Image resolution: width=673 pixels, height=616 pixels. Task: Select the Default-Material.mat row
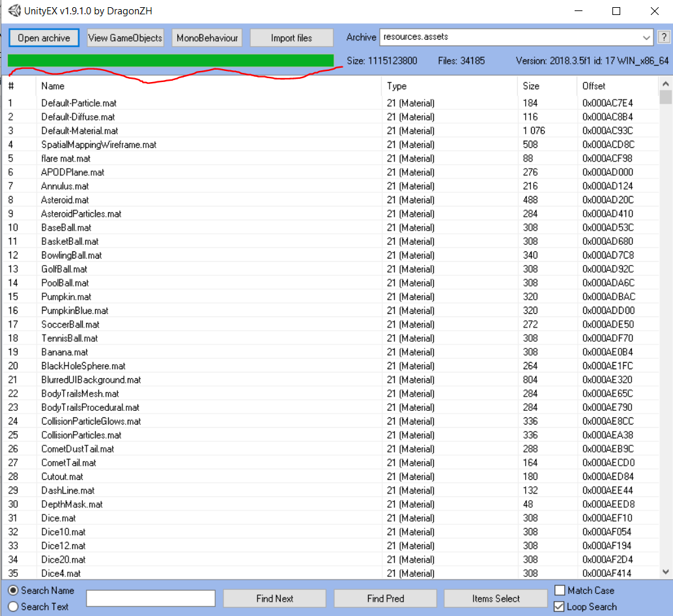click(331, 130)
